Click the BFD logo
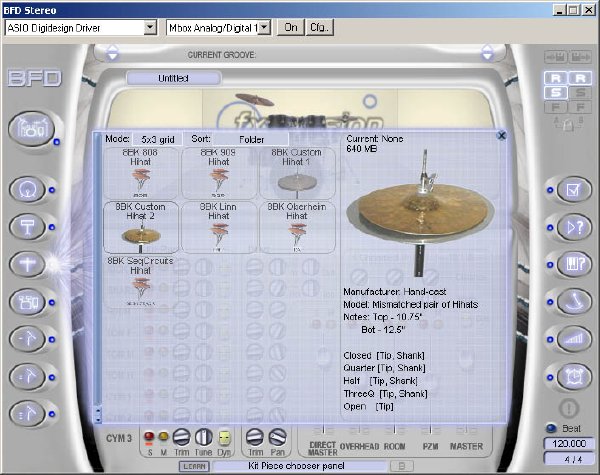 34,78
